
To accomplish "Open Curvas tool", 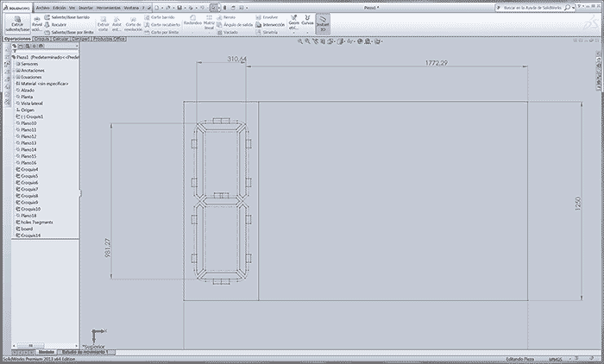I will [x=307, y=20].
